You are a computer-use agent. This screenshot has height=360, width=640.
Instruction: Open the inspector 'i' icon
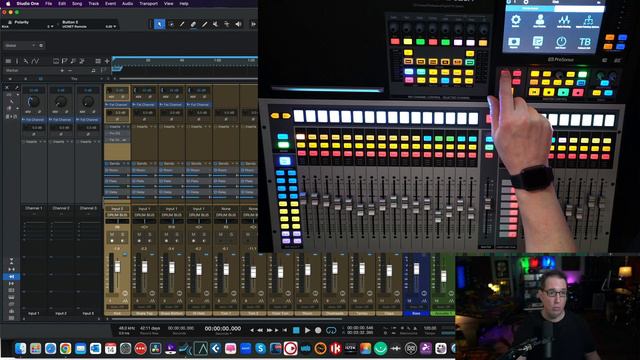pyautogui.click(x=17, y=61)
